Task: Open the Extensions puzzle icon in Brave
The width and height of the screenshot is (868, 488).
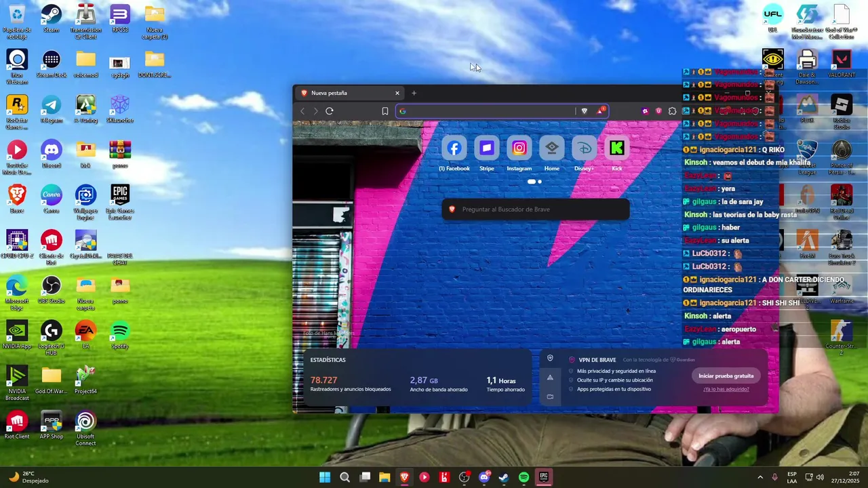Action: coord(672,111)
